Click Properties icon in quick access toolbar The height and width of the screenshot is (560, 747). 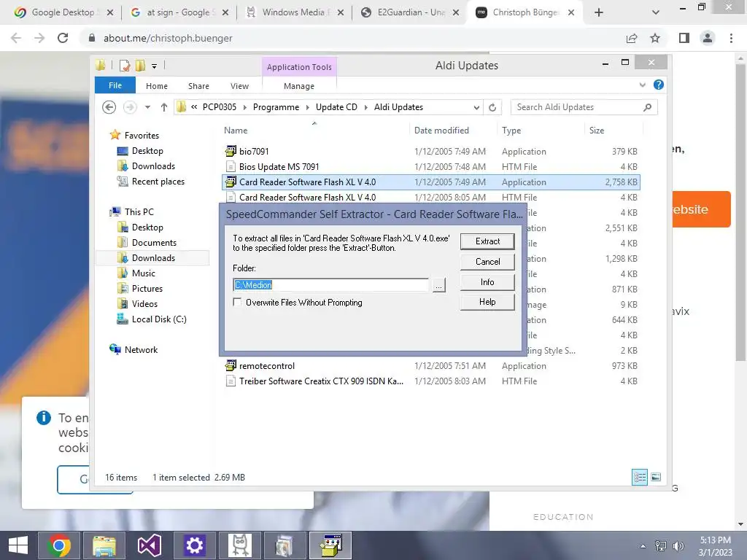coord(125,66)
